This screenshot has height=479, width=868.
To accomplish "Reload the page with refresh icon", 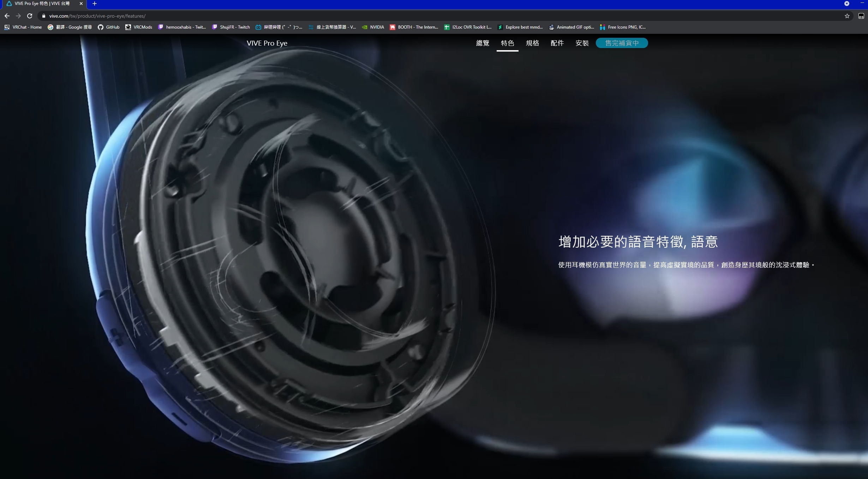I will pyautogui.click(x=30, y=16).
